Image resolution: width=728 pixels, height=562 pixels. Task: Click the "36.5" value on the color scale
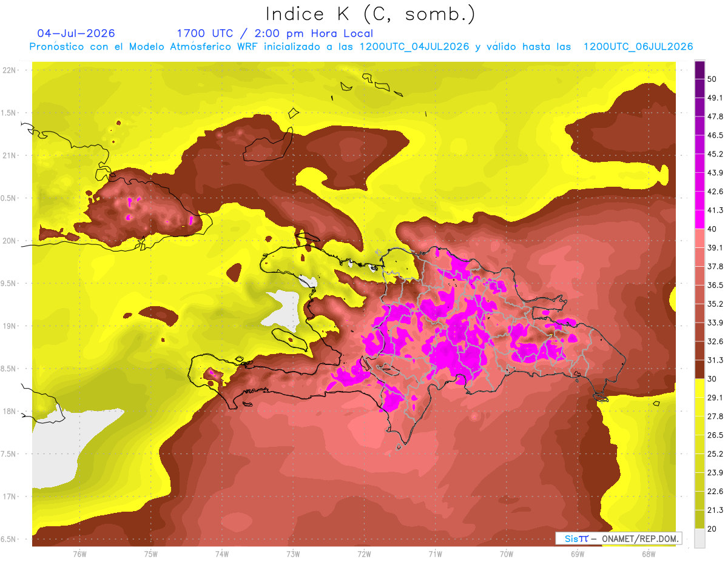pyautogui.click(x=715, y=285)
